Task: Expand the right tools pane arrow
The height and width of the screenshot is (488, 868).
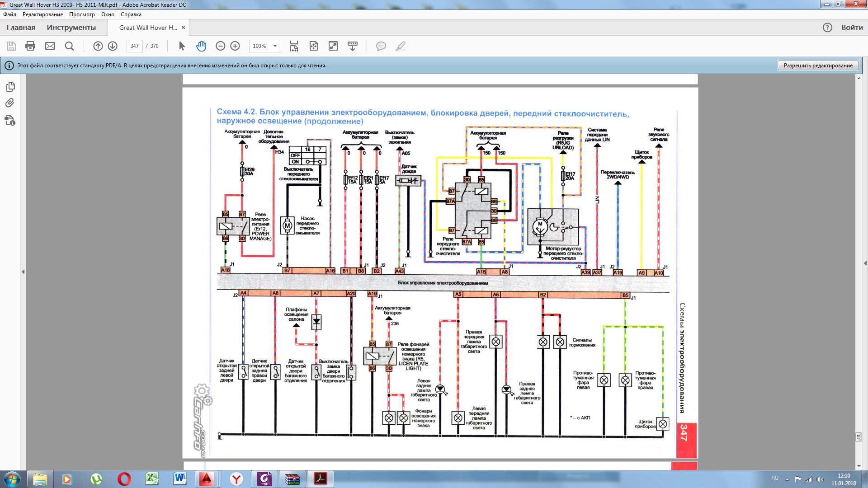Action: (x=865, y=263)
